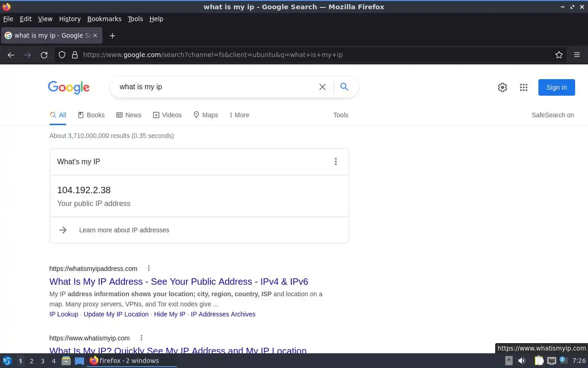Click the Sign in button
This screenshot has width=588, height=368.
(x=556, y=87)
